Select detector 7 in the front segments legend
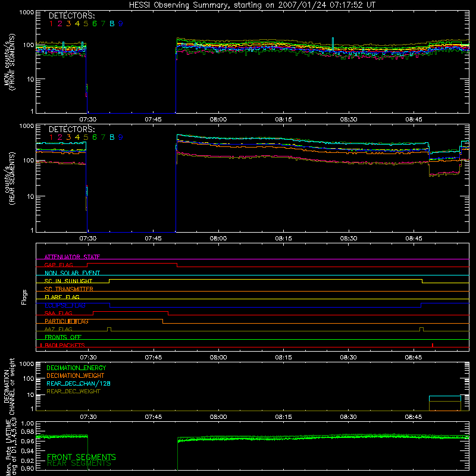This screenshot has width=476, height=476. 103,24
